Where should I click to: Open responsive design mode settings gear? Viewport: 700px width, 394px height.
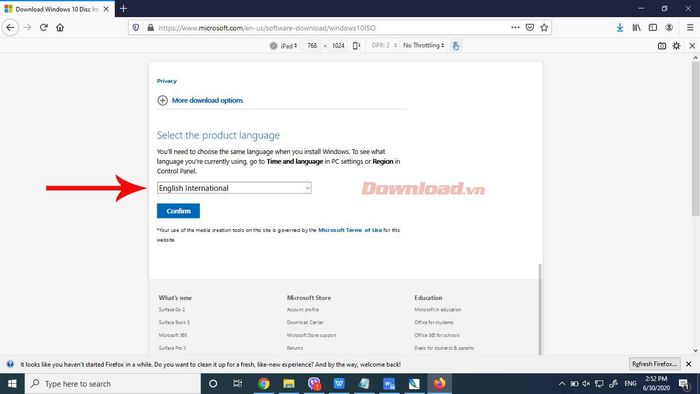coord(676,46)
